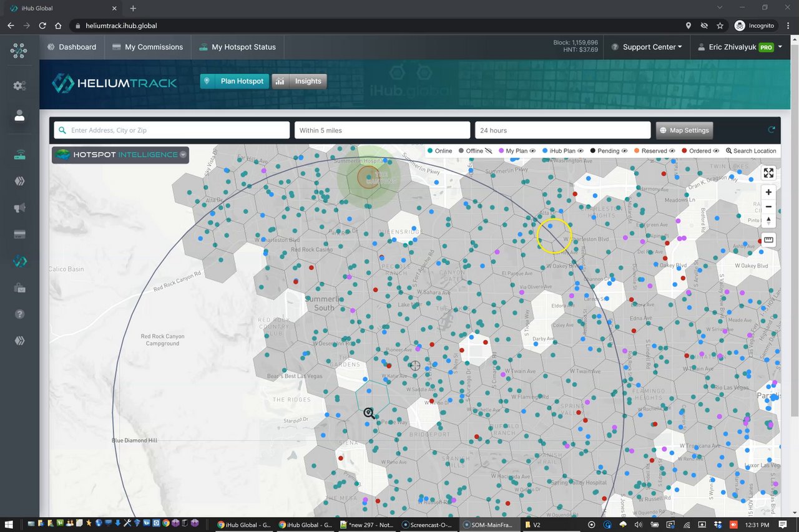
Task: Toggle visibility of Ordered hotspots
Action: [717, 151]
